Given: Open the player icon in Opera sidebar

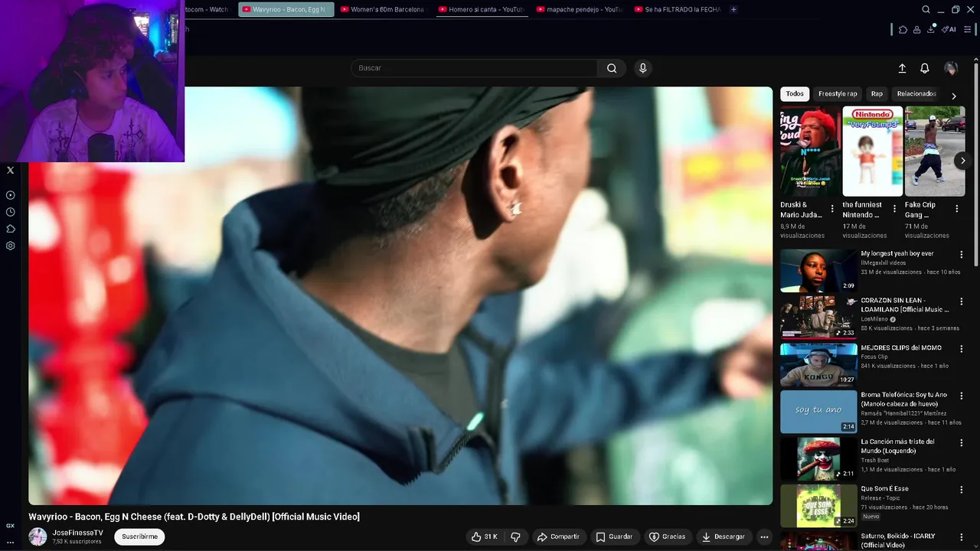Looking at the screenshot, I should coord(10,195).
